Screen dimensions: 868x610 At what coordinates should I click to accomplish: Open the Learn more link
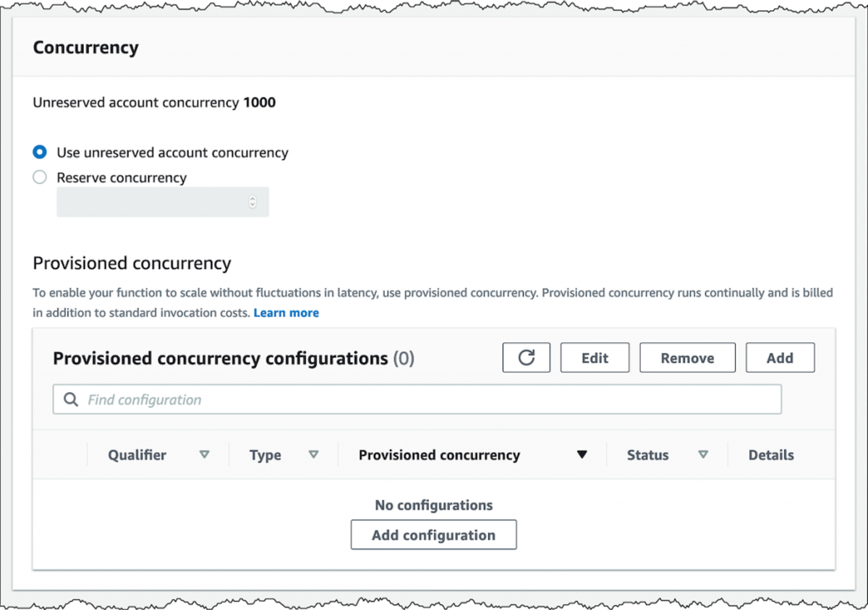pos(286,313)
